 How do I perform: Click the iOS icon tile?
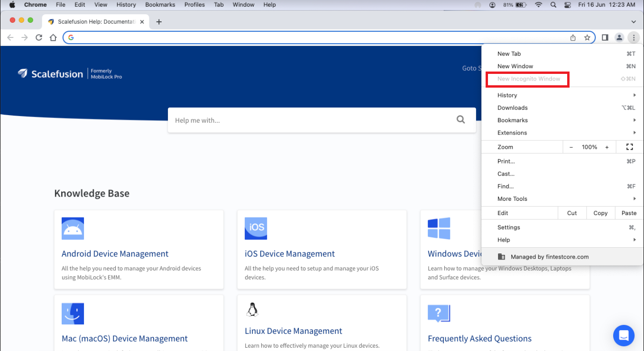coord(256,228)
